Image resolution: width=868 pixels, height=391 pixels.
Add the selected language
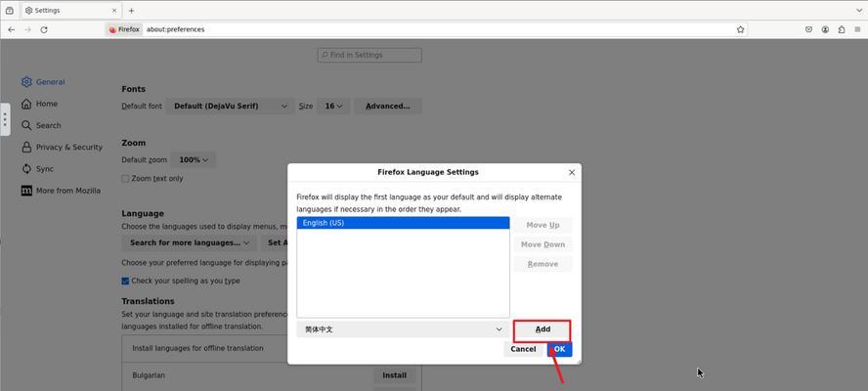(542, 329)
